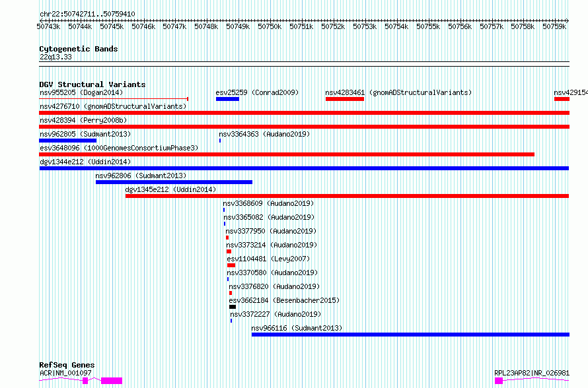Click the 50759k ruler position
The height and width of the screenshot is (388, 588).
click(554, 26)
